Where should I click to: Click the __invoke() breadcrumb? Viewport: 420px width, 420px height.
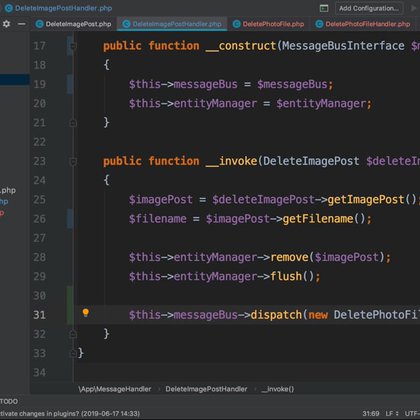tap(278, 389)
